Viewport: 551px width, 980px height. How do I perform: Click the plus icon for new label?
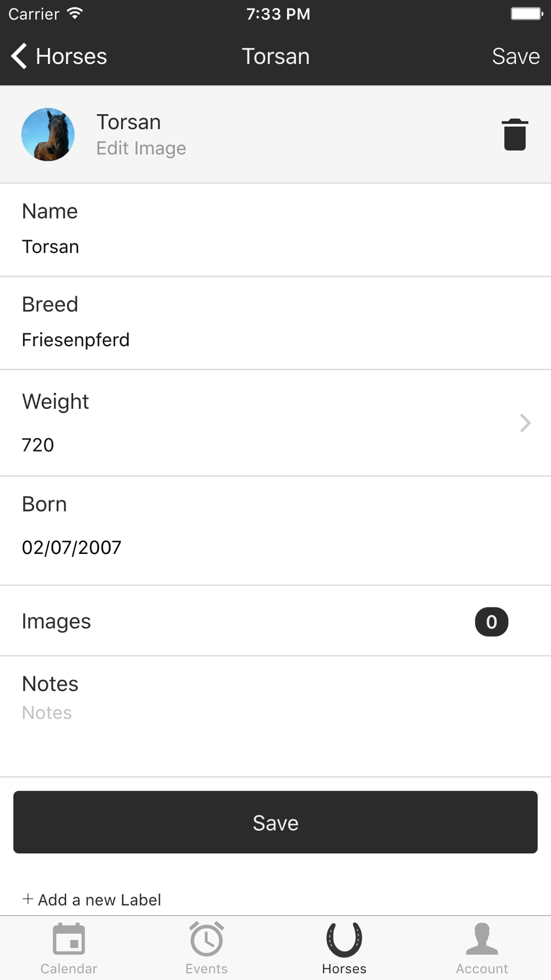click(x=28, y=899)
